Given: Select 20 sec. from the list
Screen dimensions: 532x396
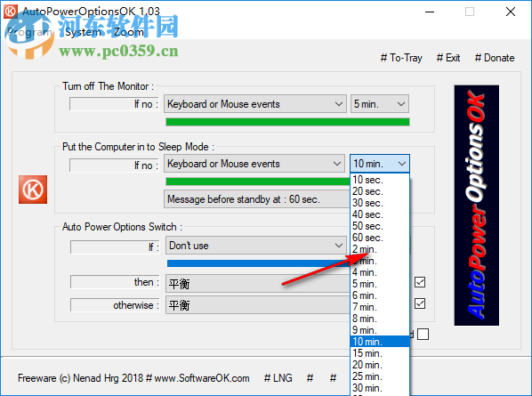Looking at the screenshot, I should pyautogui.click(x=380, y=191).
